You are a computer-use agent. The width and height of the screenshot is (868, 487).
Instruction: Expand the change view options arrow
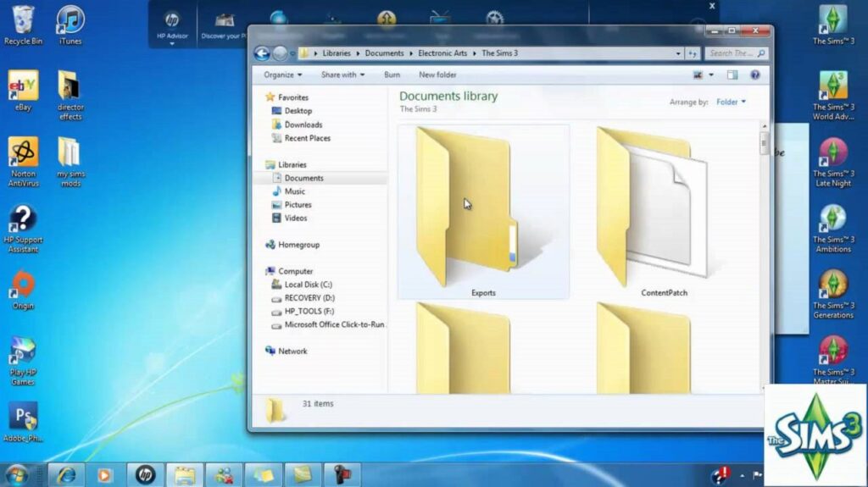[x=711, y=75]
